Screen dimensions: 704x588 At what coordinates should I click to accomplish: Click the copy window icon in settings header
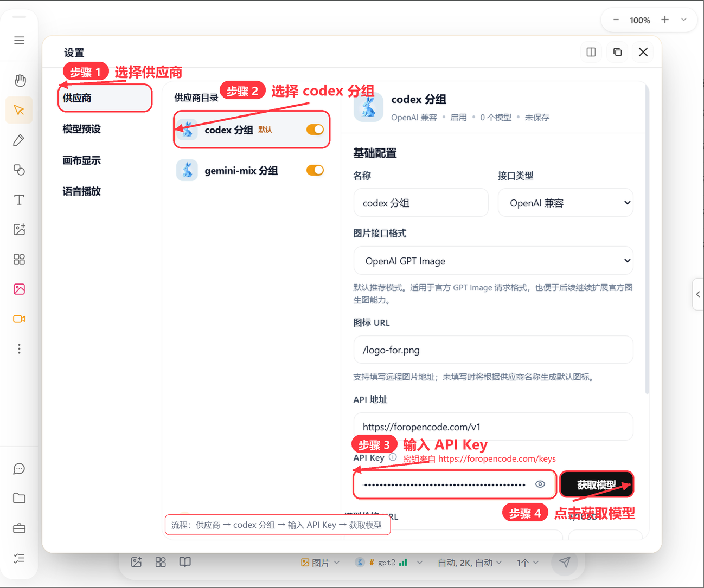617,52
